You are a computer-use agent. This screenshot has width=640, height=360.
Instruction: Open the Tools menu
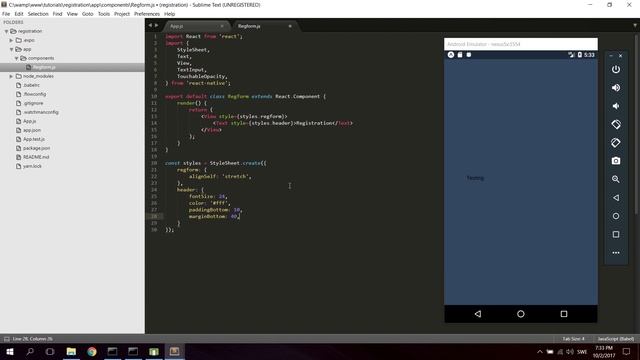(x=104, y=14)
